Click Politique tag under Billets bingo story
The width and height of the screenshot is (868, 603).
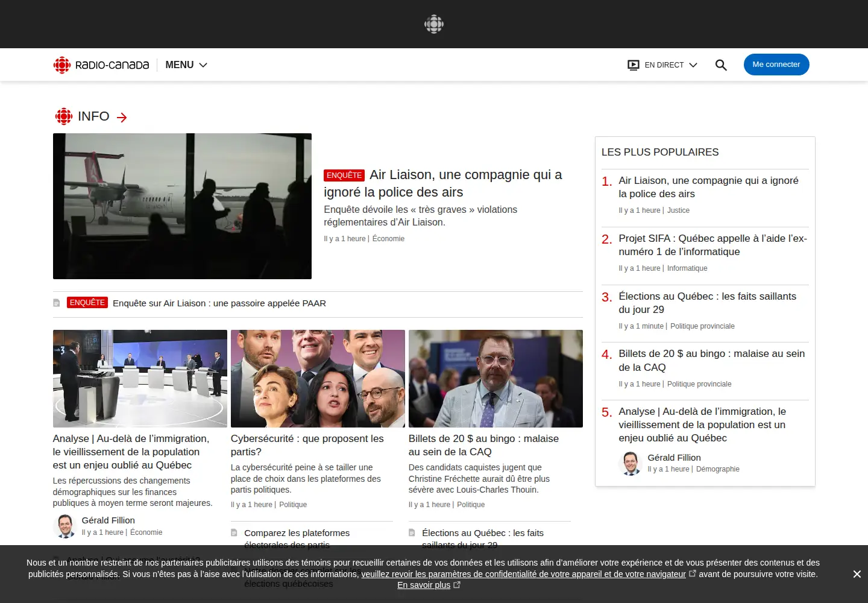coord(471,505)
